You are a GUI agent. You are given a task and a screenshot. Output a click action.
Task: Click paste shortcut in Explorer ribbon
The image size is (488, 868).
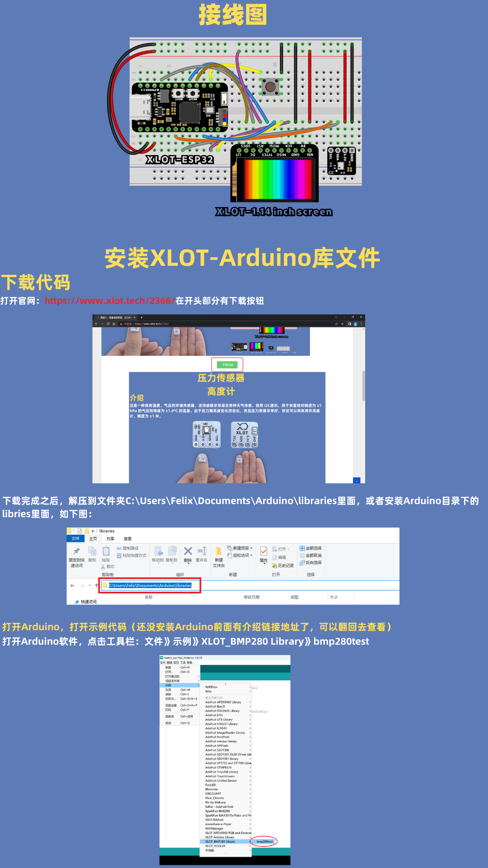point(131,555)
